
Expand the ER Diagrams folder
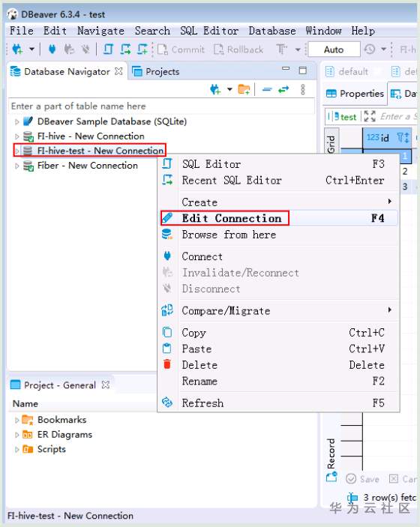16,435
